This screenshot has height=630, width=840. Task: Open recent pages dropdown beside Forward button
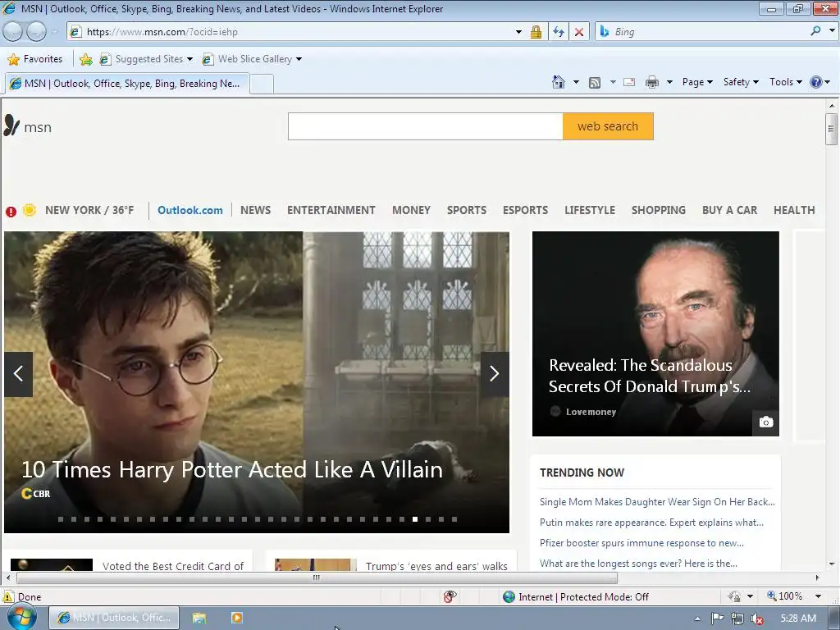click(x=54, y=32)
